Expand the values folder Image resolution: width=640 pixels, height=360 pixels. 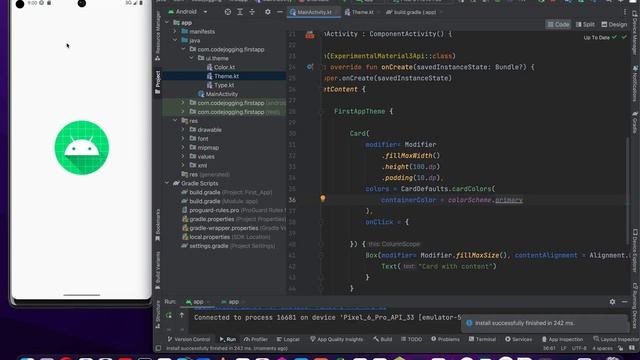click(183, 157)
